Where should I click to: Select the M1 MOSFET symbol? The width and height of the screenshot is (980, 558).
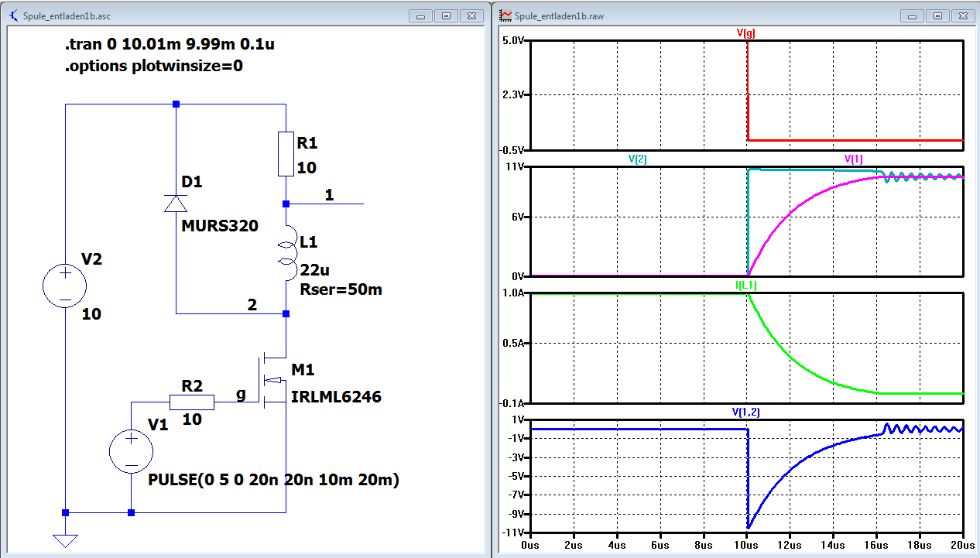tap(272, 379)
